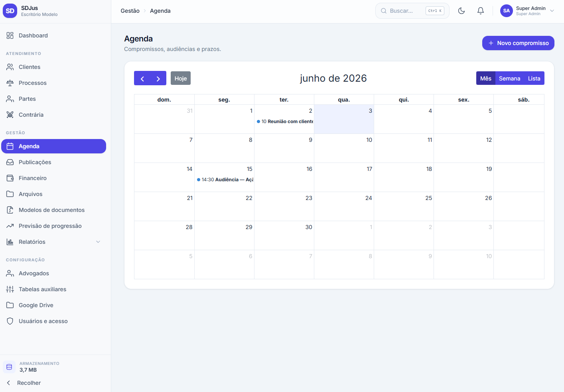
Task: Click the Relatórios bar chart icon
Action: click(10, 242)
